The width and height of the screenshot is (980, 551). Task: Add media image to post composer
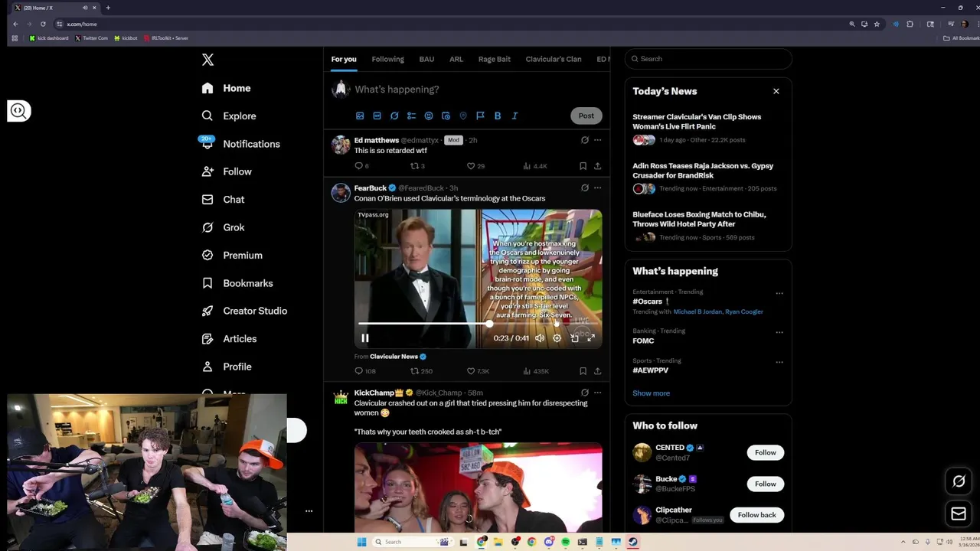[x=360, y=116]
